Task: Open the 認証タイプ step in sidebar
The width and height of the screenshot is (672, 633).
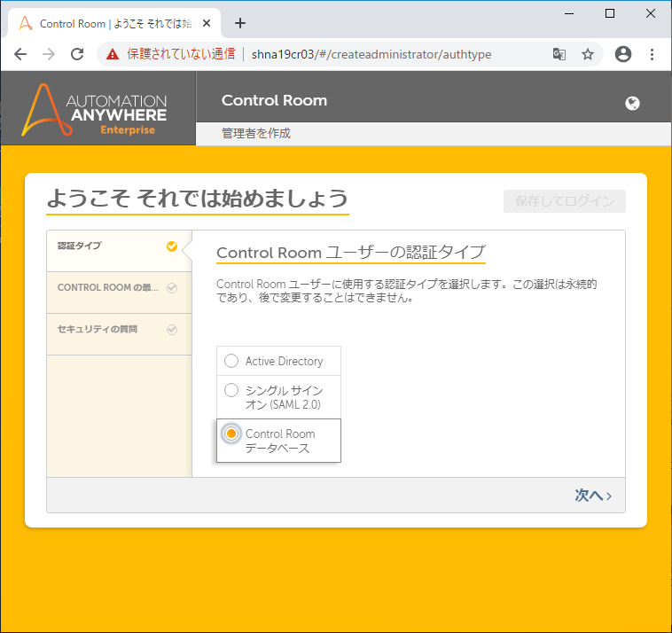Action: tap(119, 251)
